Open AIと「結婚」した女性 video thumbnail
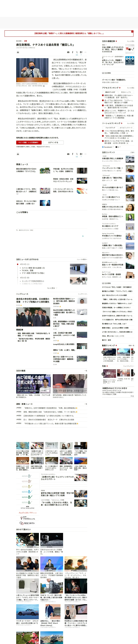This screenshot has height=644, width=138. [x=33, y=384]
